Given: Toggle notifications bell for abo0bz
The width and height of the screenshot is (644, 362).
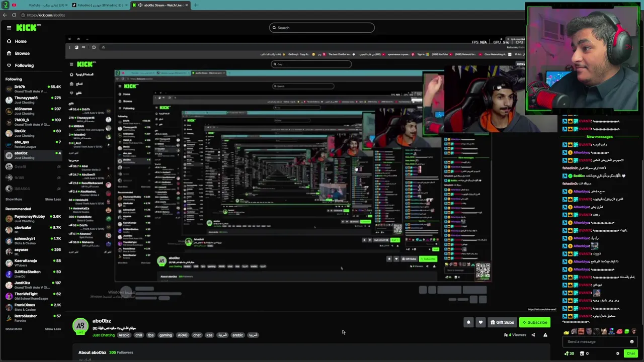Looking at the screenshot, I should tap(468, 322).
